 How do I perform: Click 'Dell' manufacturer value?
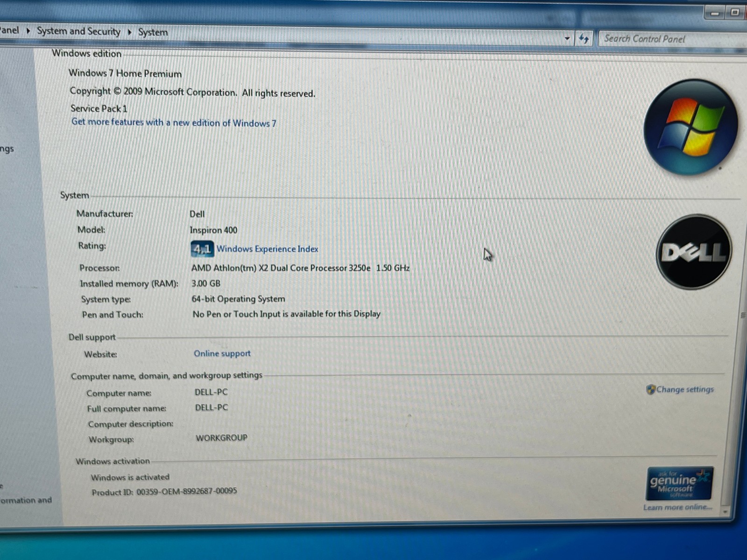pos(197,214)
